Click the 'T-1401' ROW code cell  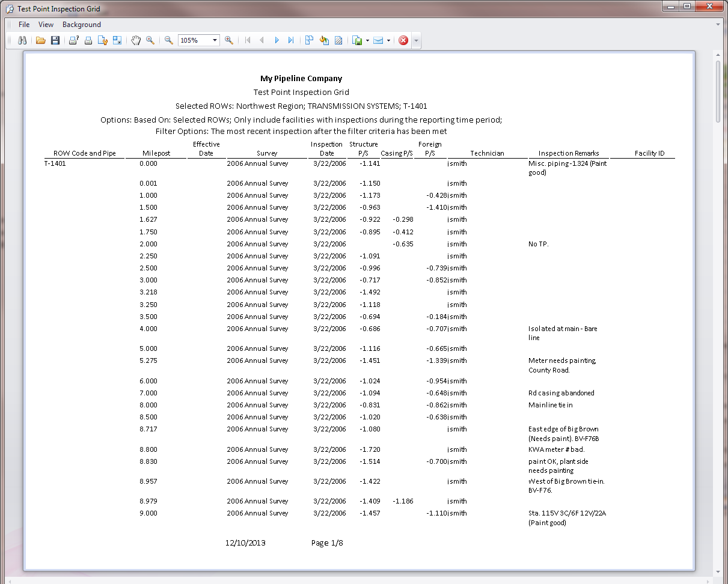(x=55, y=163)
